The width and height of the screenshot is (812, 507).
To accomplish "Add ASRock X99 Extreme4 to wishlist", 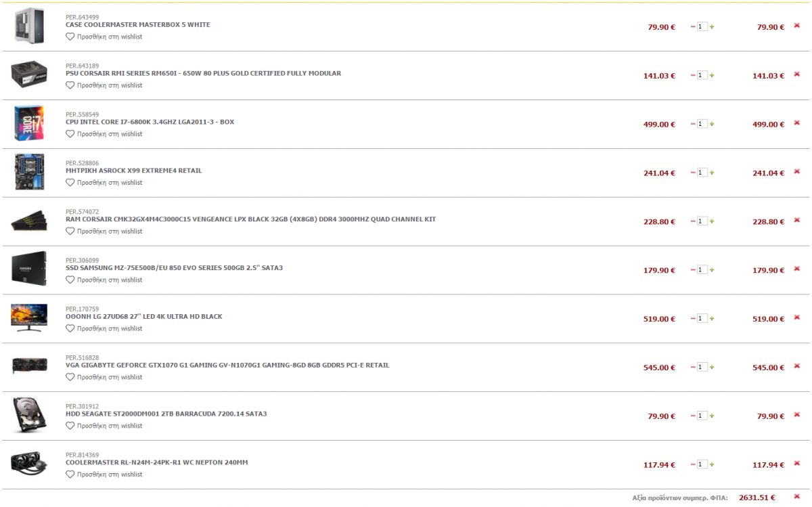I will coord(104,183).
